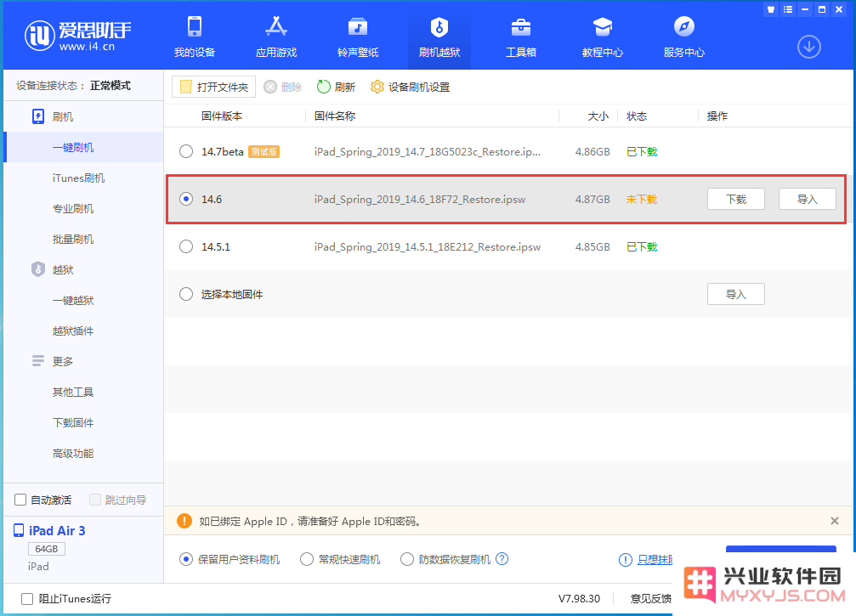Click the orange warning exclamation icon

coord(184,521)
